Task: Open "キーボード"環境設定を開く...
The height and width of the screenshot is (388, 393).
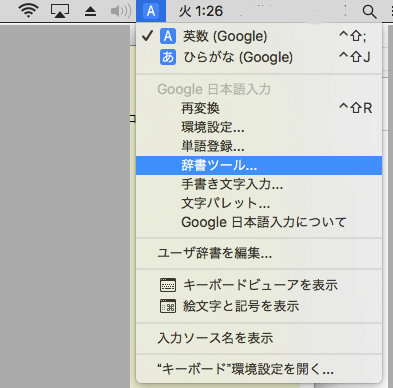Action: pyautogui.click(x=259, y=369)
